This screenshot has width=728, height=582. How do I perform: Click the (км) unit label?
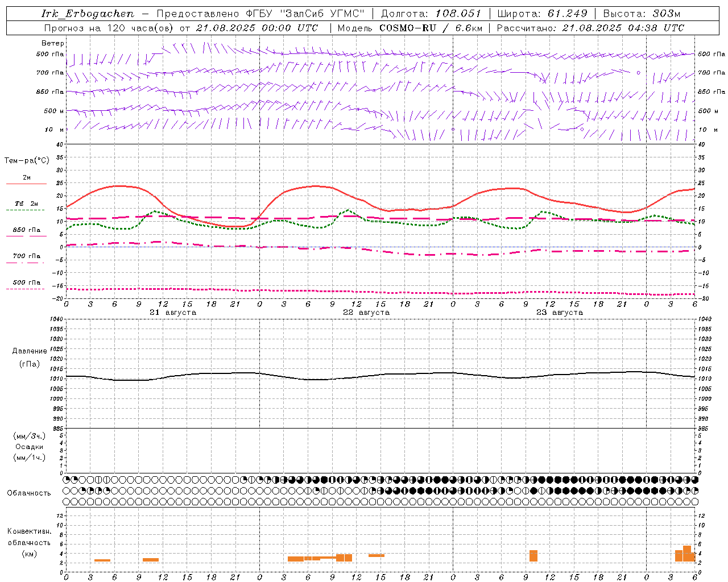(x=29, y=554)
